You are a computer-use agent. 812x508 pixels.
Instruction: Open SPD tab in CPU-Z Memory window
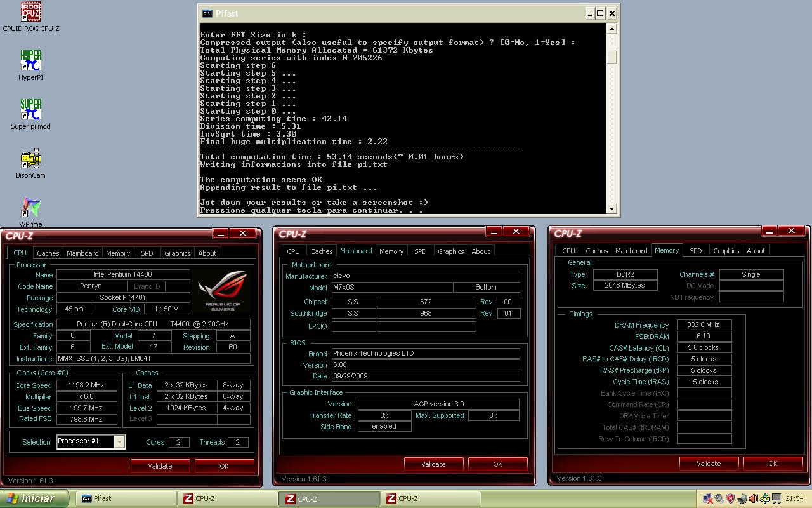click(696, 251)
